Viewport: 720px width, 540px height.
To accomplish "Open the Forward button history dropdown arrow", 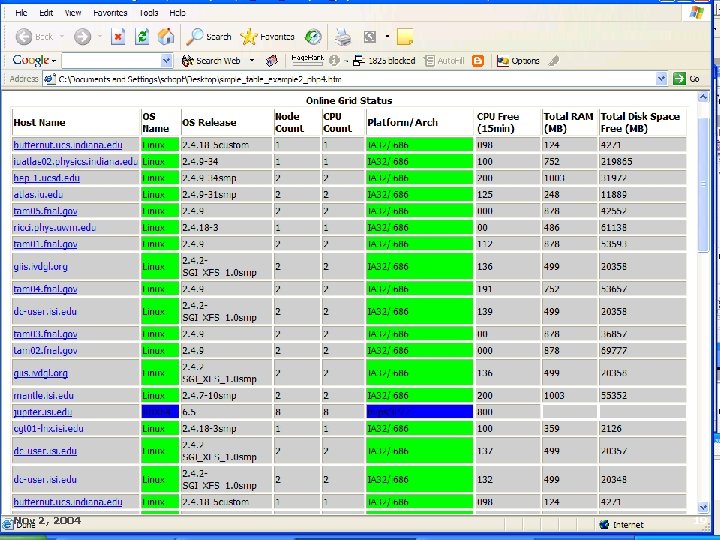I will pyautogui.click(x=99, y=37).
